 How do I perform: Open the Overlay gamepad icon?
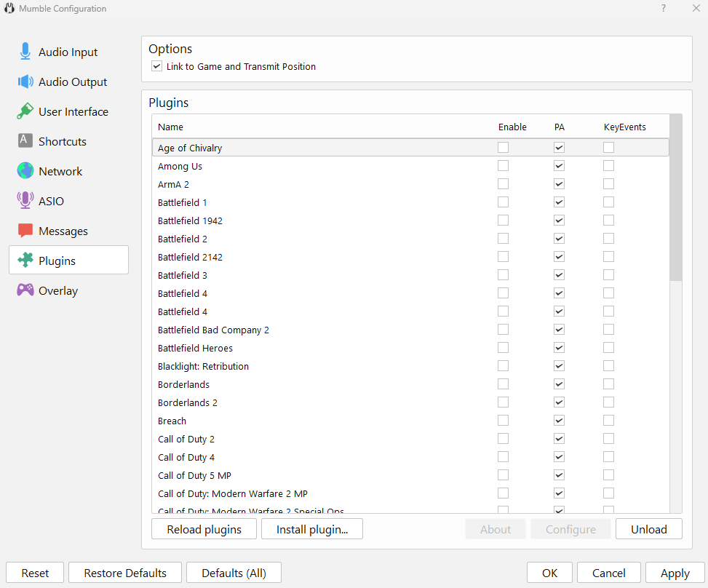tap(25, 290)
